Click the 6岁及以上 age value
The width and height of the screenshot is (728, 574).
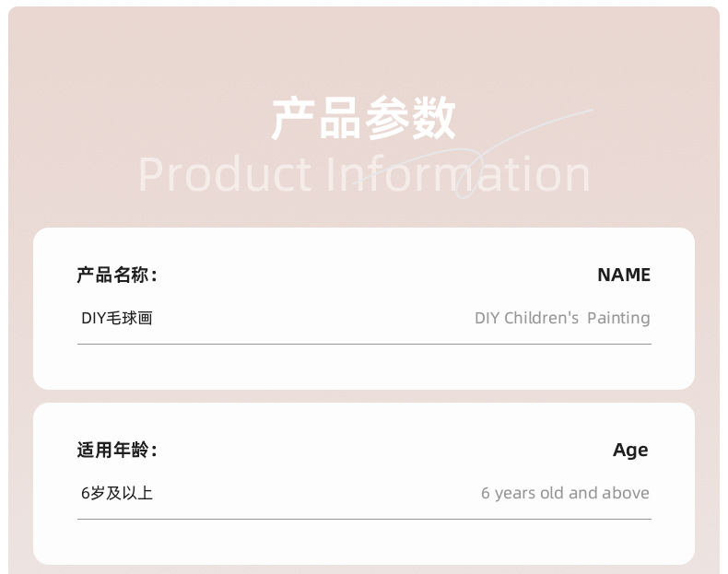tap(116, 493)
